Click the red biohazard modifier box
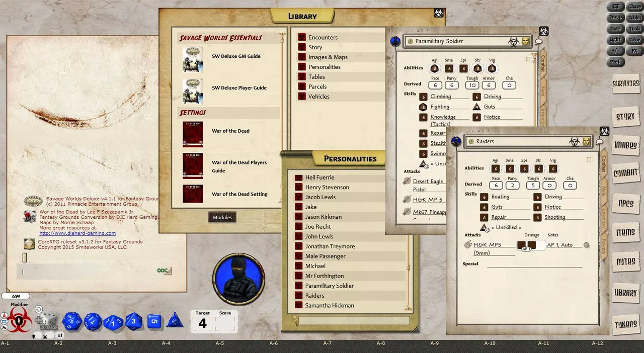The image size is (644, 353). click(x=19, y=320)
